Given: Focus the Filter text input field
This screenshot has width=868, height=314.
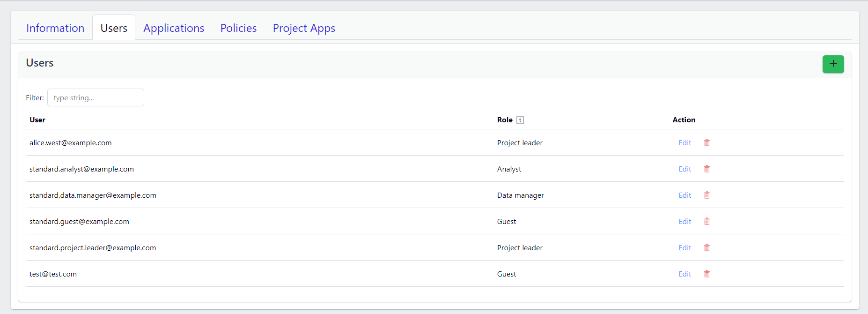Looking at the screenshot, I should (x=96, y=97).
